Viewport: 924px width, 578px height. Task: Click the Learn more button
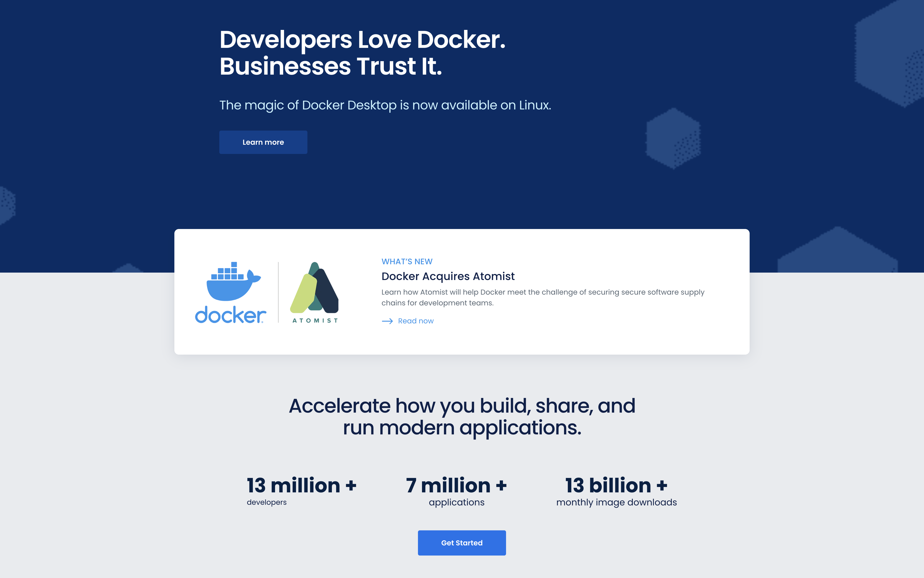pyautogui.click(x=263, y=142)
